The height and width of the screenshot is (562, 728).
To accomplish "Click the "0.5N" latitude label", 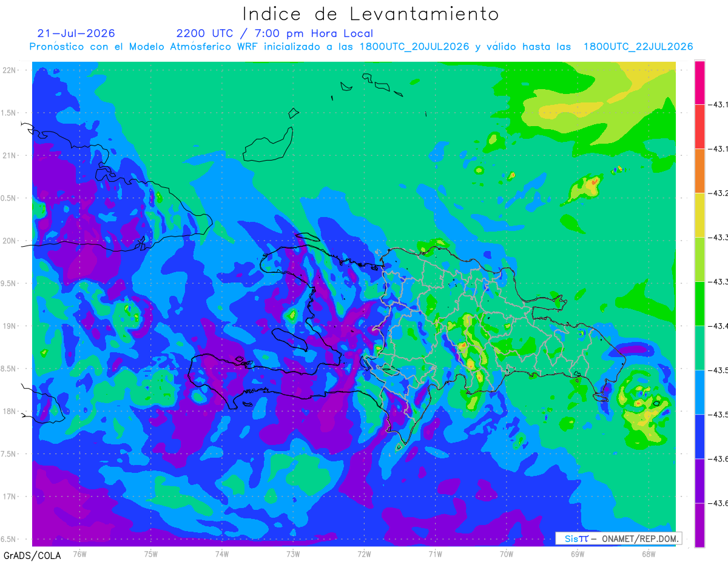I will (8, 198).
